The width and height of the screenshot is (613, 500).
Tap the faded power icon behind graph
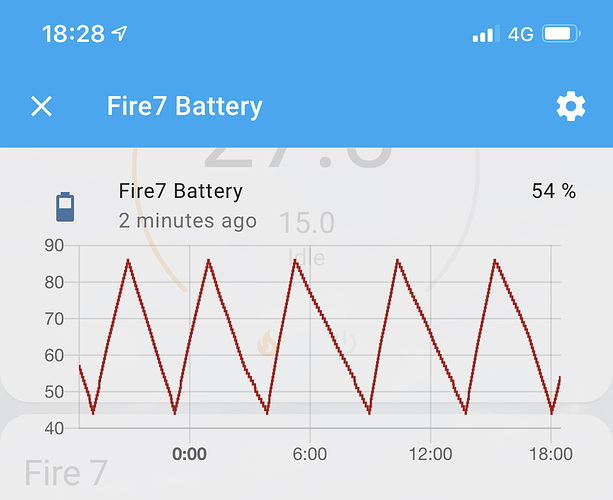[x=346, y=342]
